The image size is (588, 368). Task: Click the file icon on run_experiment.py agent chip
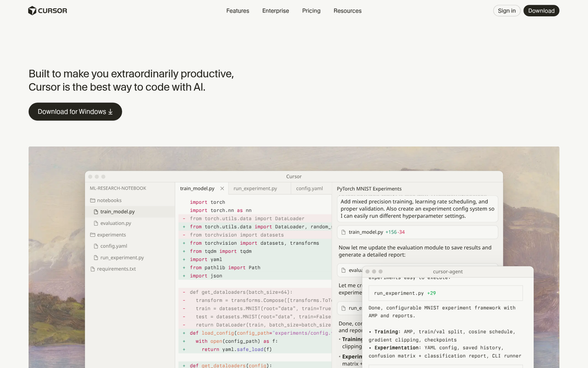point(344,308)
